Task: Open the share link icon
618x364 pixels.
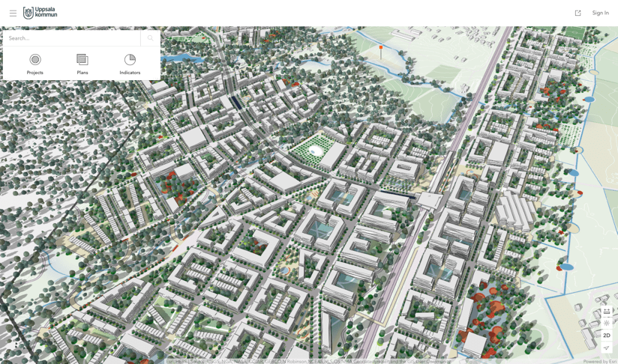Action: pos(577,13)
